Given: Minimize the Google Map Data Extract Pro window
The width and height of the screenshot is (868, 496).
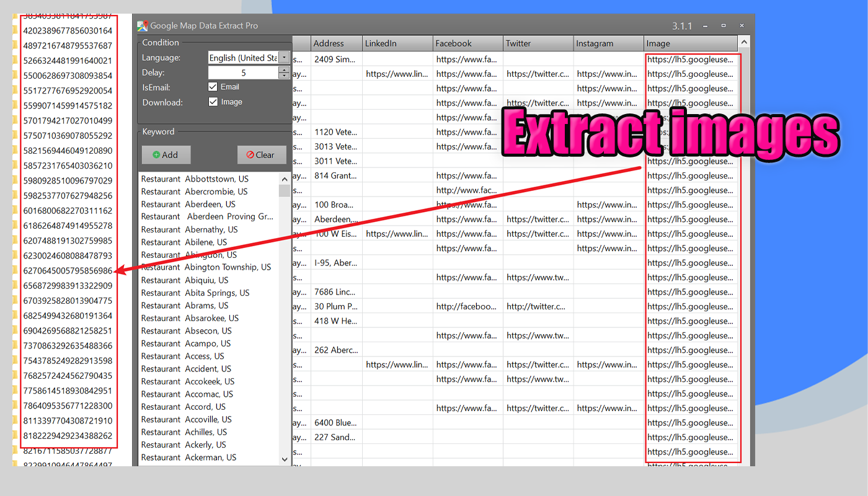Looking at the screenshot, I should 706,26.
